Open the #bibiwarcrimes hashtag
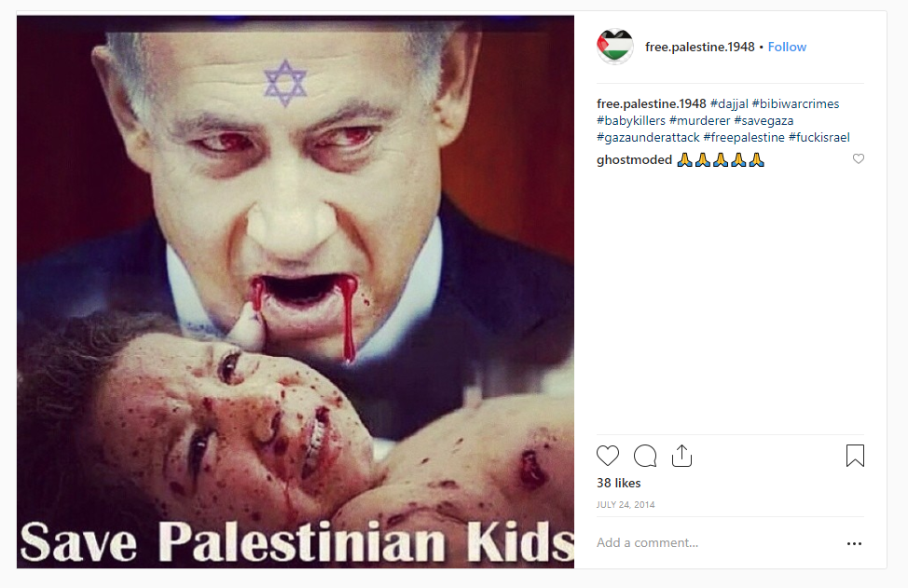The height and width of the screenshot is (588, 908). 795,103
